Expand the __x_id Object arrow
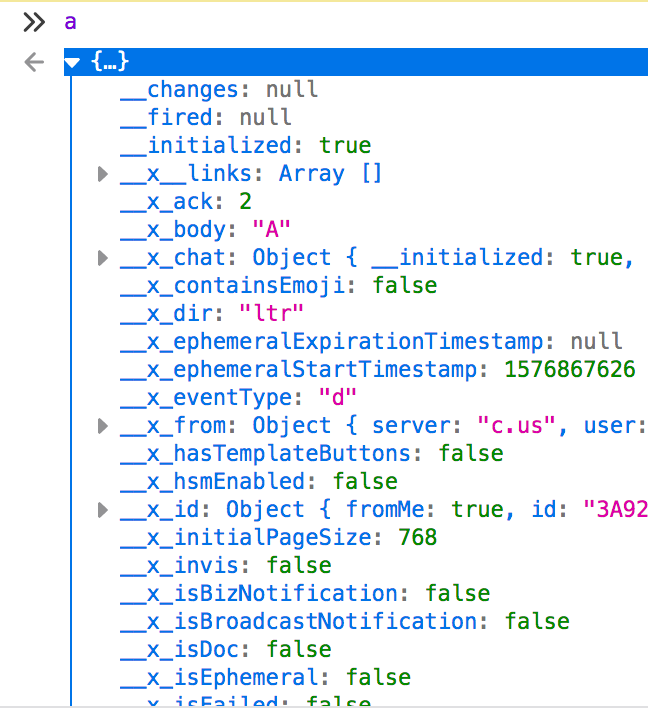 (x=102, y=510)
